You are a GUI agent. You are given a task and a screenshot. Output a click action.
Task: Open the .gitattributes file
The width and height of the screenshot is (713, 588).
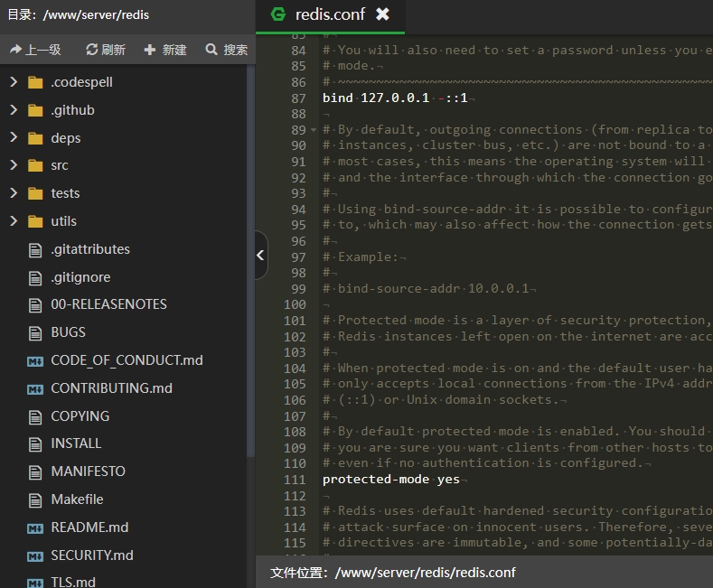point(89,249)
